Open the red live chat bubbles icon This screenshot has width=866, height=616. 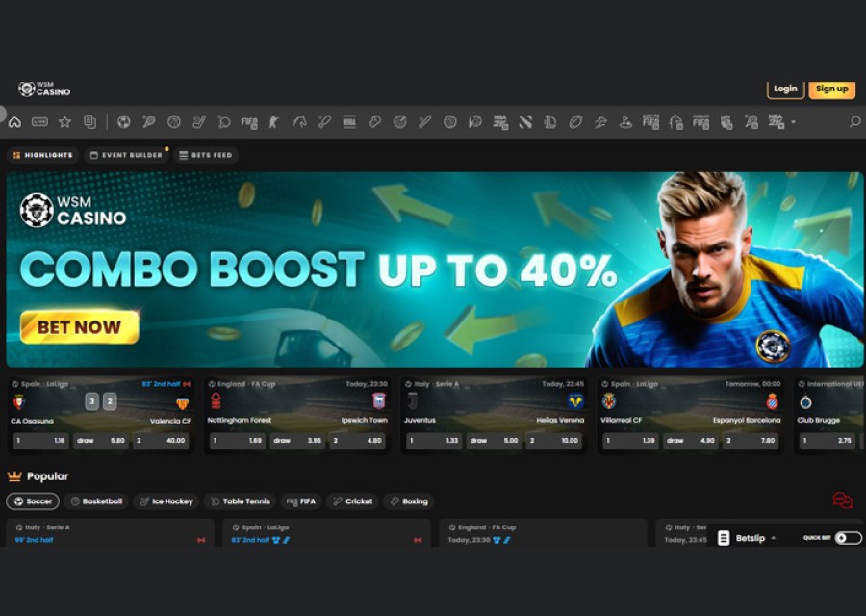pyautogui.click(x=843, y=500)
